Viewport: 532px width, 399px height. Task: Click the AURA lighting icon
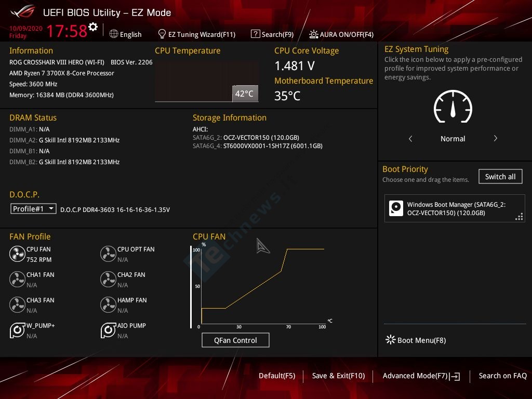pos(313,34)
